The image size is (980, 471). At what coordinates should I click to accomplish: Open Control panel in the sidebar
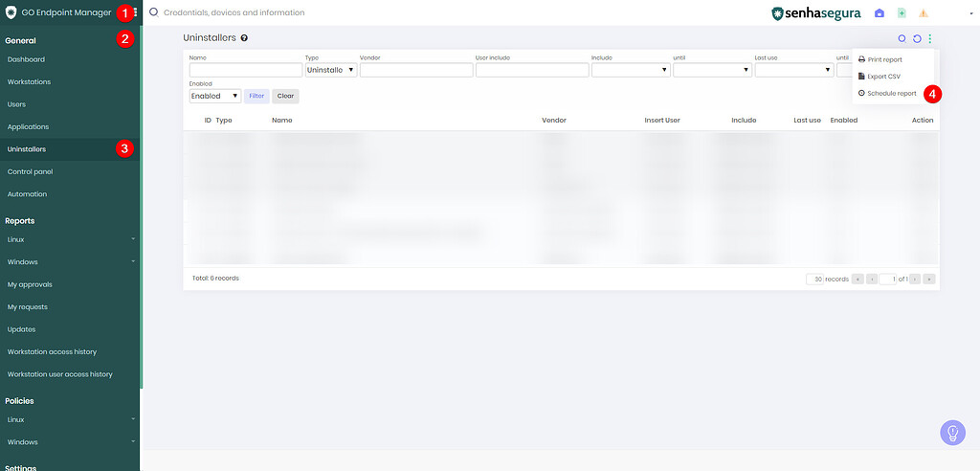coord(30,172)
